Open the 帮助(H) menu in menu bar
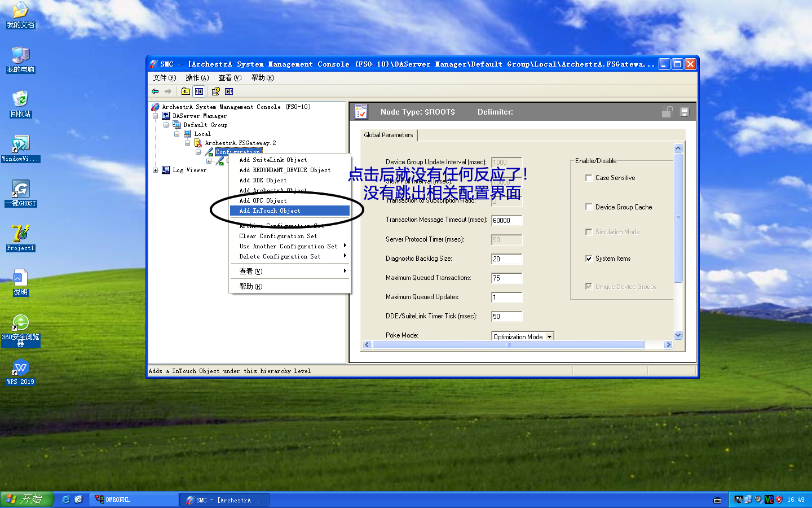The image size is (812, 508). (x=262, y=78)
